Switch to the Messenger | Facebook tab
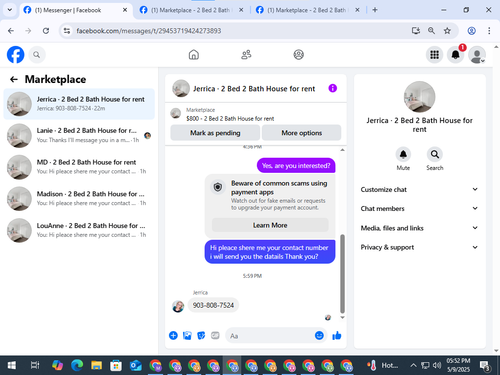This screenshot has width=500, height=375. [75, 10]
